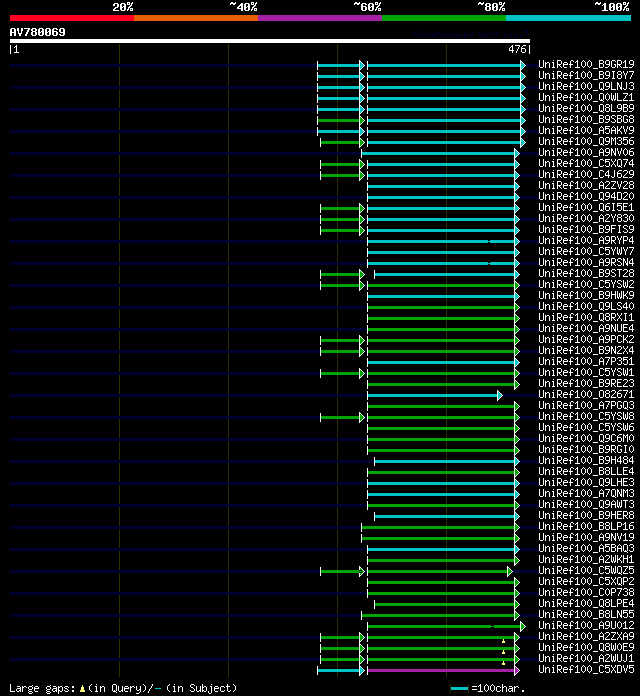Select hit UniRef100_C4J629

pyautogui.click(x=586, y=175)
